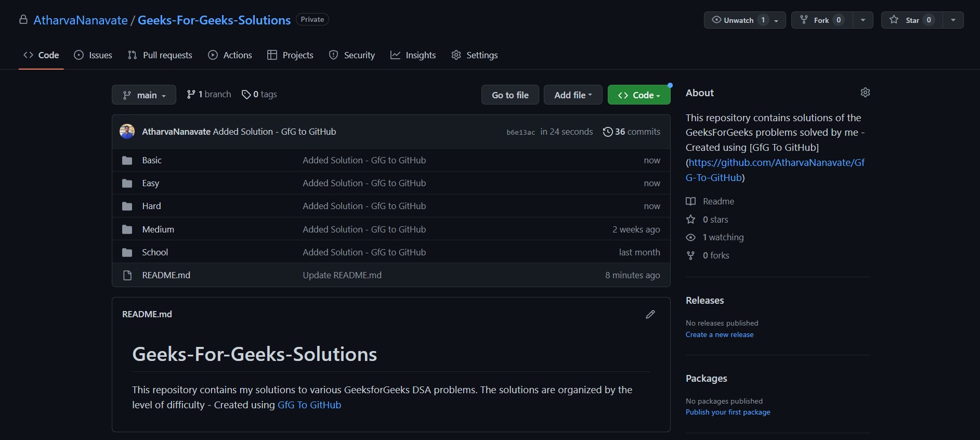Image resolution: width=980 pixels, height=440 pixels.
Task: Open commit hash b6e13ac
Action: (x=520, y=132)
